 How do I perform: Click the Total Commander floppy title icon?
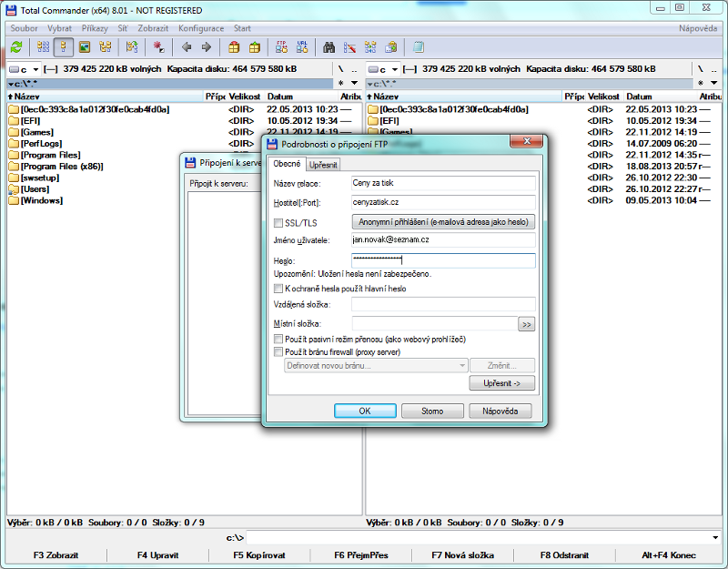[12, 10]
